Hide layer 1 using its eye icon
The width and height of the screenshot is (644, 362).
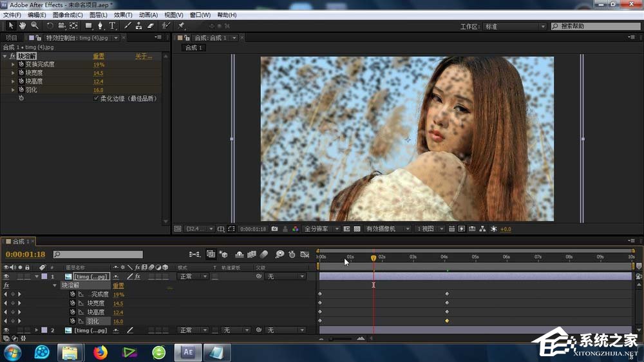(6, 276)
